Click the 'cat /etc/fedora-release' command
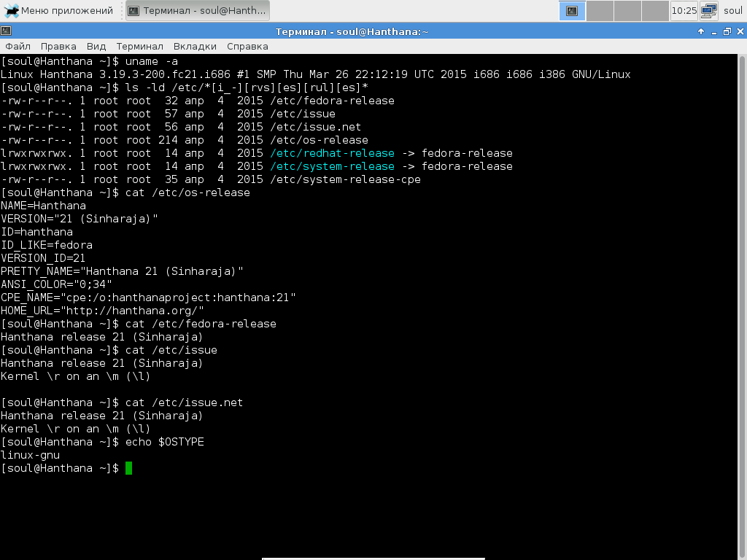Viewport: 747px width, 560px height. (x=201, y=324)
